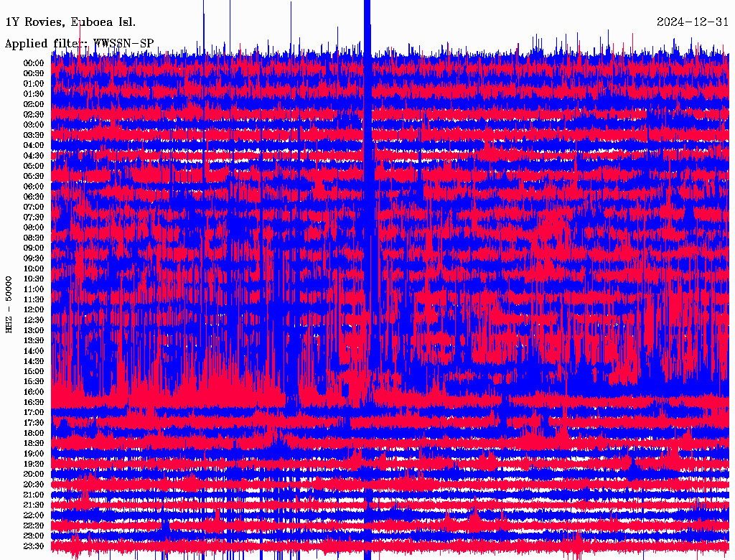Choose the 10:30 time row label
Image resolution: width=735 pixels, height=560 pixels.
34,279
